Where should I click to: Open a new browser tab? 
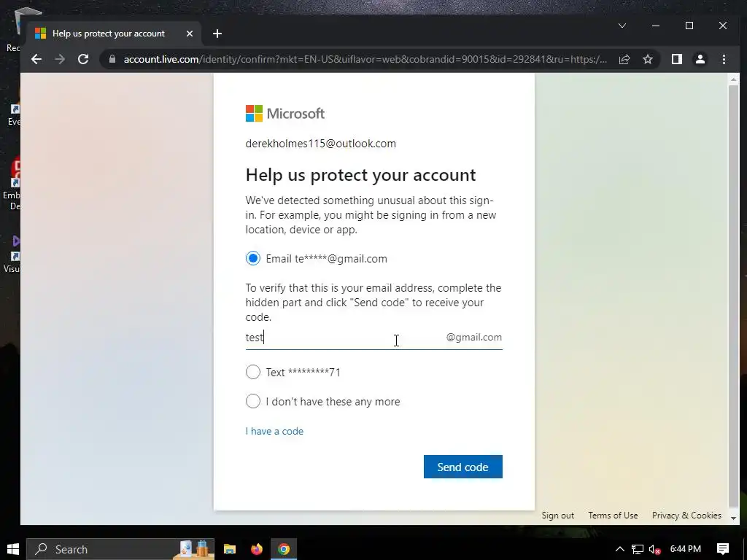[217, 34]
